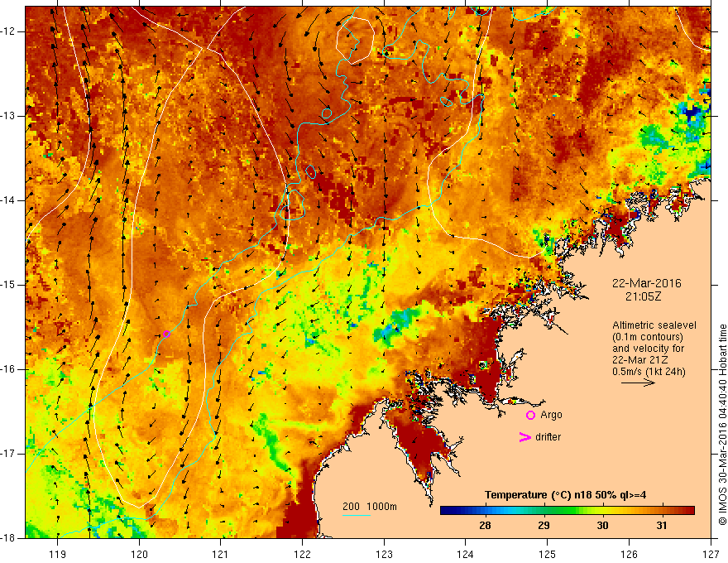Click the IMOS copyright timestamp text

722,425
